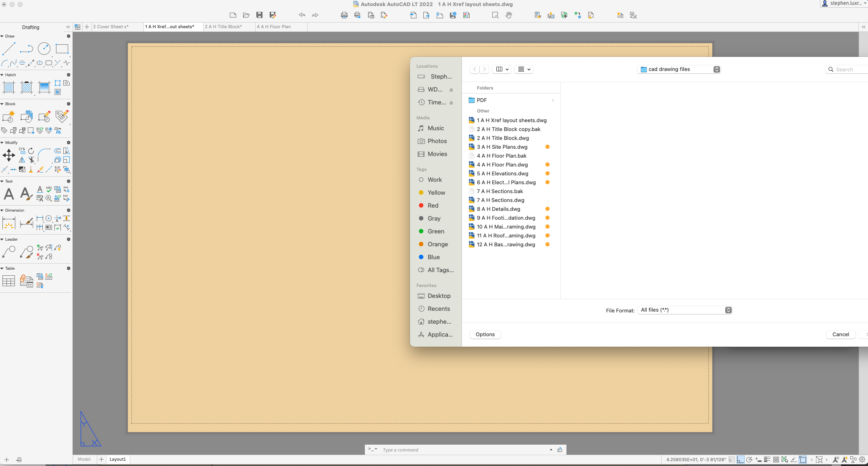Select the Multiline Text tool
Image resolution: width=868 pixels, height=466 pixels.
8,194
